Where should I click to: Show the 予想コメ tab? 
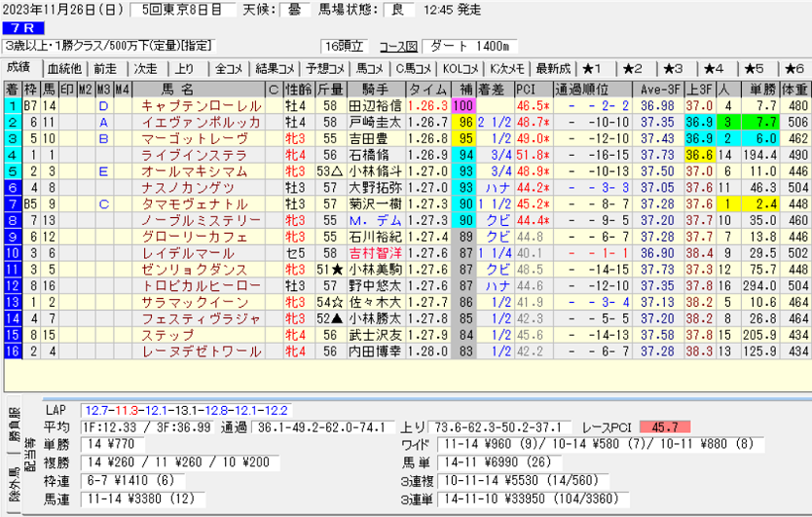click(x=323, y=68)
